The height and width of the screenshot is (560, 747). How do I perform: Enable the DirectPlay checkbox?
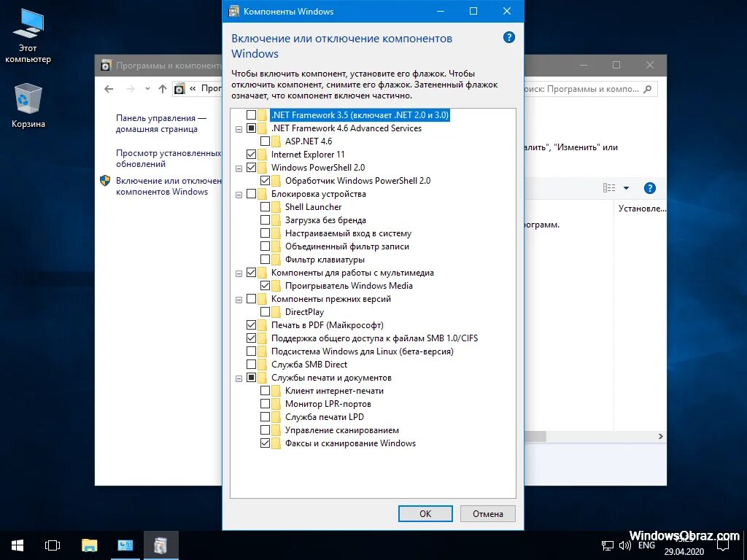(x=265, y=312)
